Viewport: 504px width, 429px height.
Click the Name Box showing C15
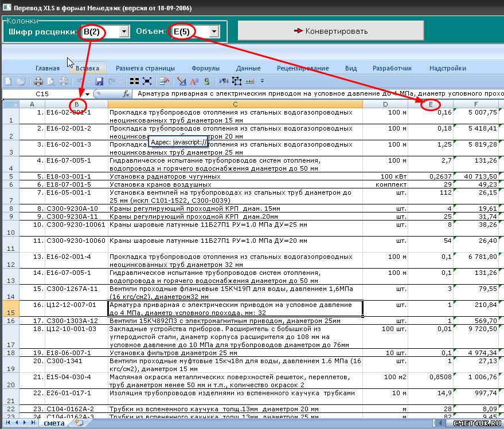42,93
